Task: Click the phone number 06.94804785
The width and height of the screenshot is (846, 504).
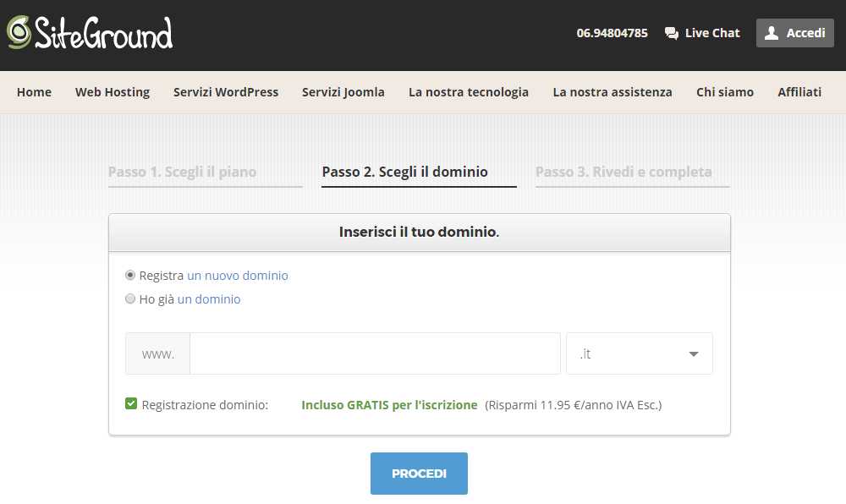Action: pos(613,33)
